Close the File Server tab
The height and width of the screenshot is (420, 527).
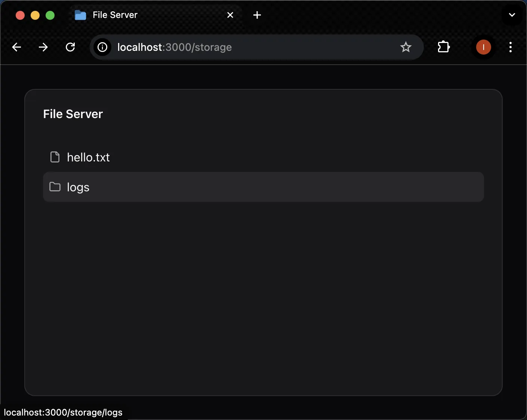(x=230, y=15)
